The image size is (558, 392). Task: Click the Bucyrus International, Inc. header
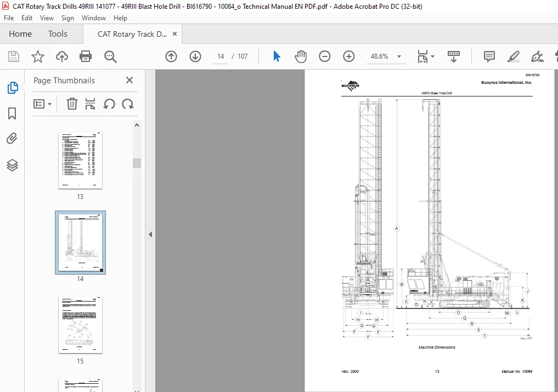pos(506,83)
